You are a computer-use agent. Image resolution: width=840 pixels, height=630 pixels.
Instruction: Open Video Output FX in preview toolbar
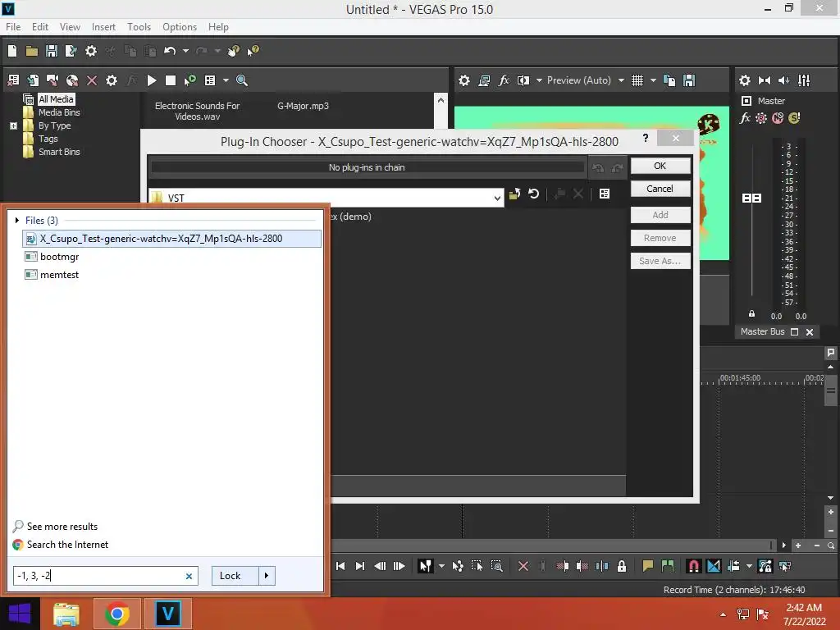504,80
